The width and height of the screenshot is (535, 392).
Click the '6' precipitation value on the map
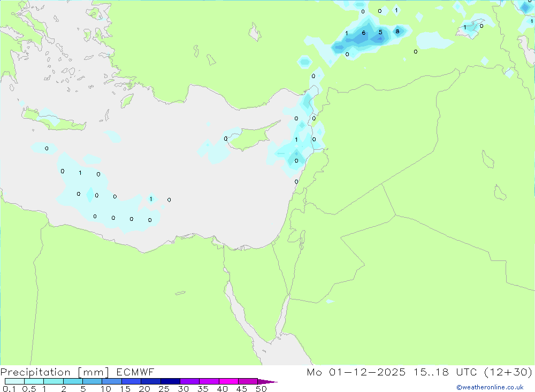click(x=364, y=33)
